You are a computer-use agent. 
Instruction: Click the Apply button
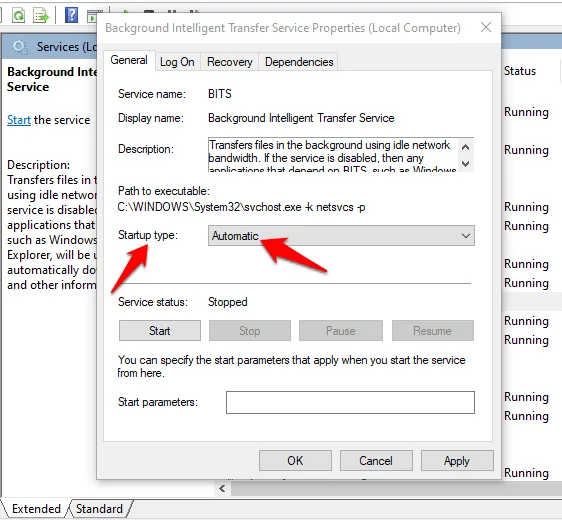click(457, 461)
